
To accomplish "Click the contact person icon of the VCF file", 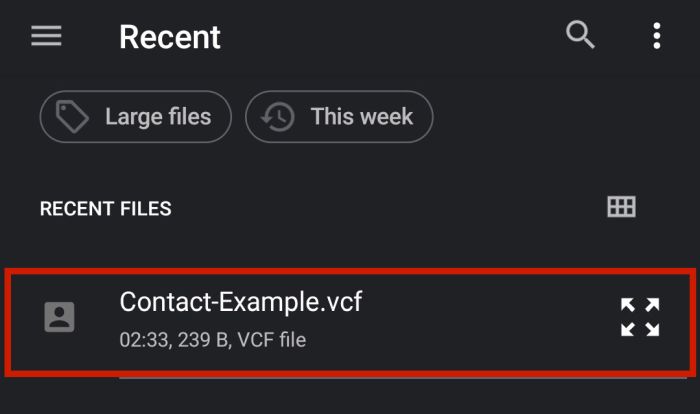I will tap(59, 317).
